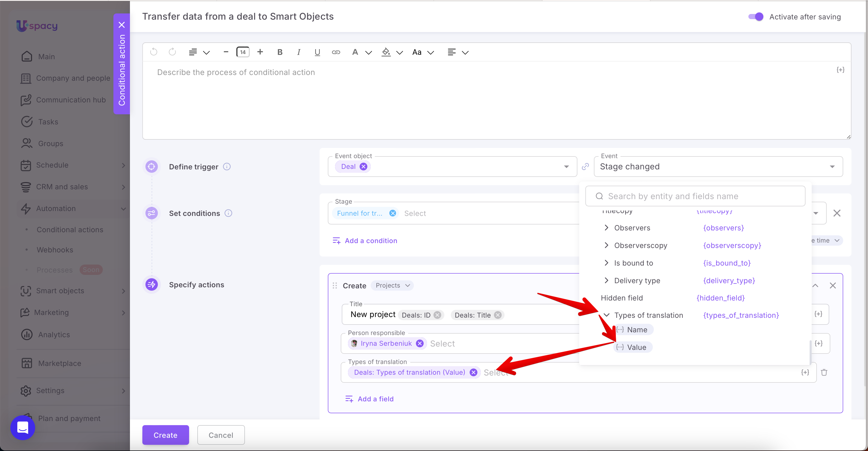Remove the Deal chip from Event object
868x451 pixels.
[x=363, y=167]
